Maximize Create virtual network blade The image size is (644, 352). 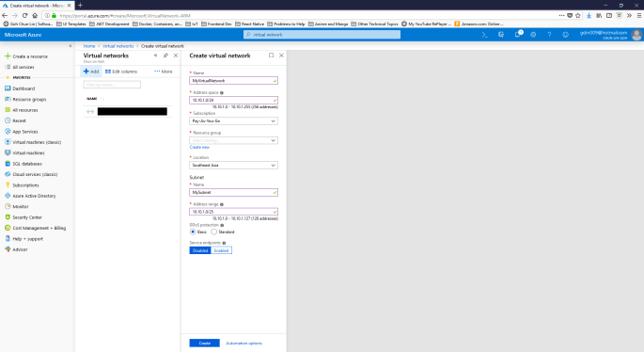[x=271, y=56]
